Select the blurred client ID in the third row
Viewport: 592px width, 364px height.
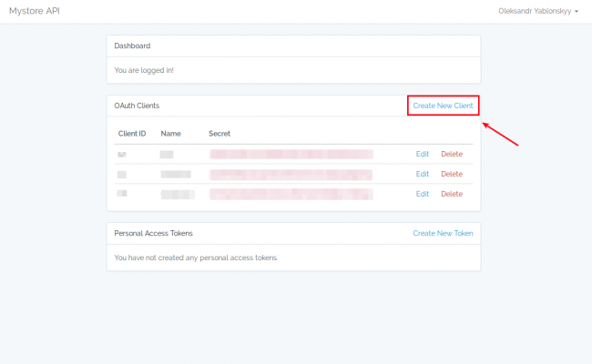(121, 194)
